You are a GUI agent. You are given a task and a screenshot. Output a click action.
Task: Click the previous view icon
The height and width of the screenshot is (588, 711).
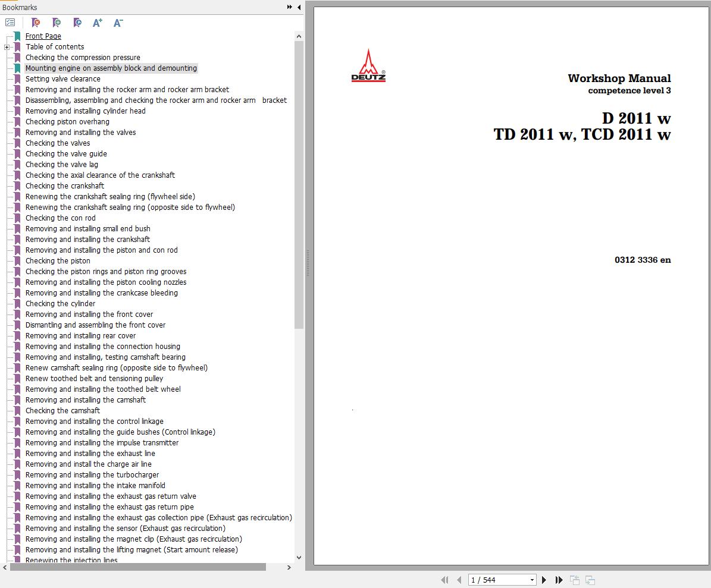pyautogui.click(x=575, y=580)
